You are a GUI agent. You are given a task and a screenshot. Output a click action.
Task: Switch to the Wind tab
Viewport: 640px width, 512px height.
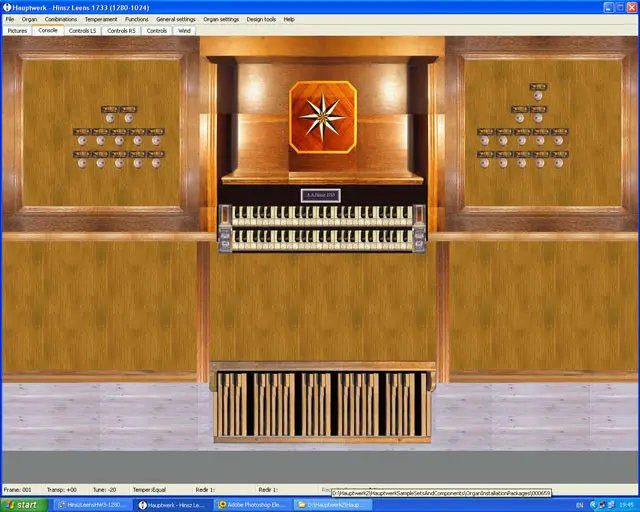[x=184, y=31]
